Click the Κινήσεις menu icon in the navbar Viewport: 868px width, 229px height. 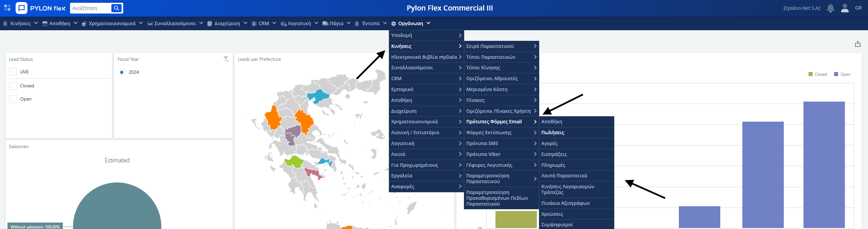[5, 23]
